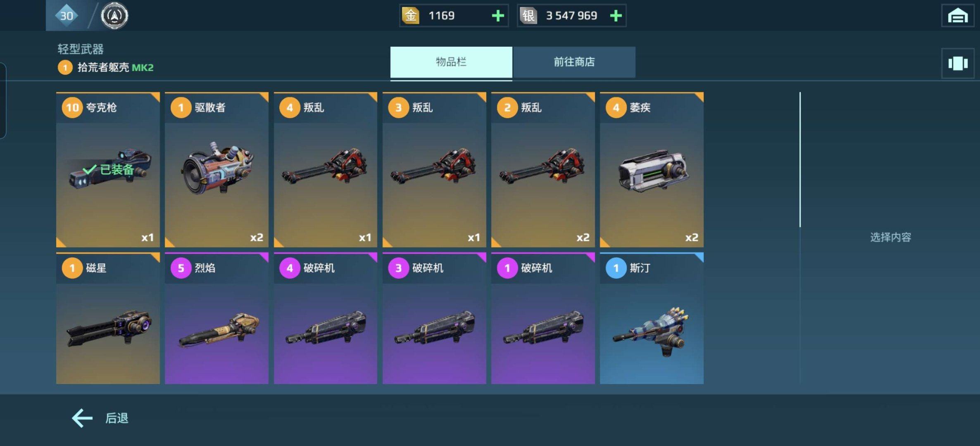Viewport: 980px width, 446px height.
Task: Switch to the 物品栏 tab
Action: [451, 62]
